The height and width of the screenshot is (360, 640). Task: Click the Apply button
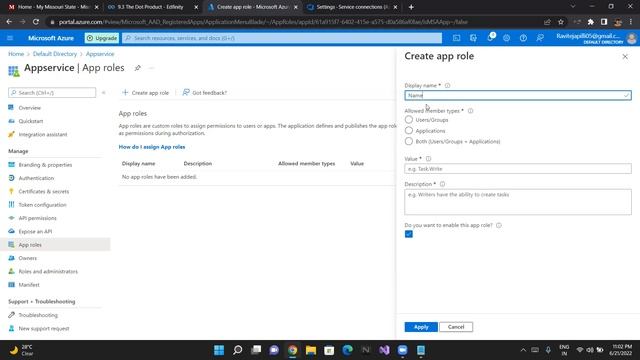tap(421, 327)
